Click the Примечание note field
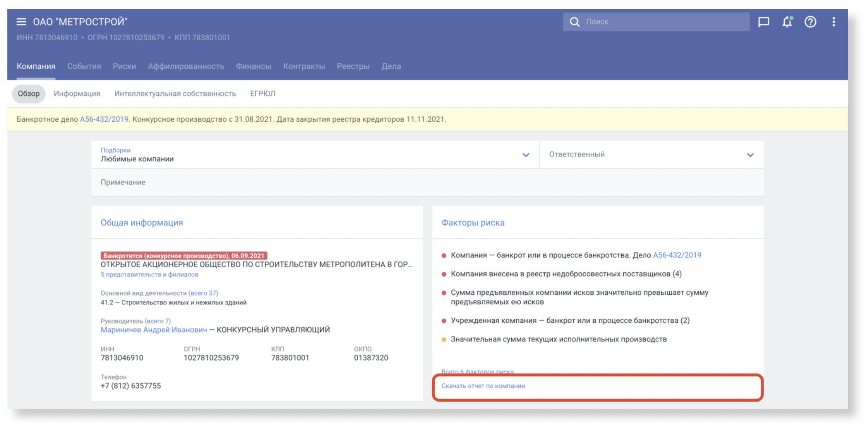 (428, 182)
